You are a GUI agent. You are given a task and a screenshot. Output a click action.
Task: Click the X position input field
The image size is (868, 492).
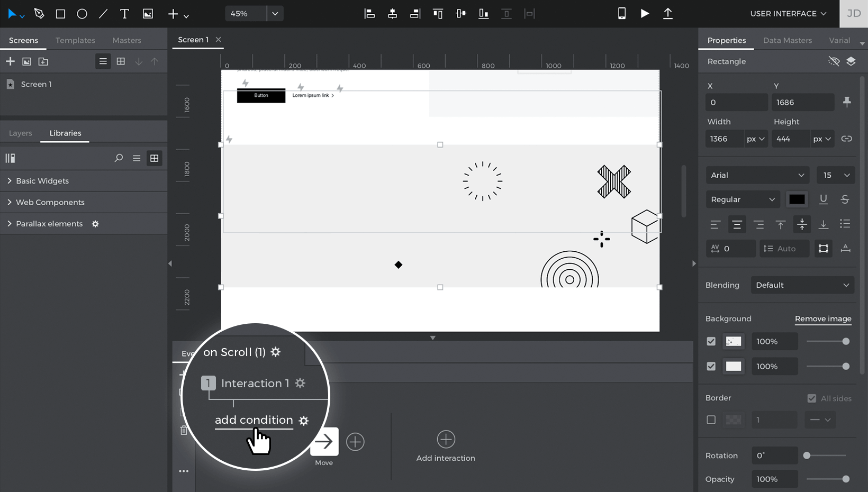coord(736,102)
